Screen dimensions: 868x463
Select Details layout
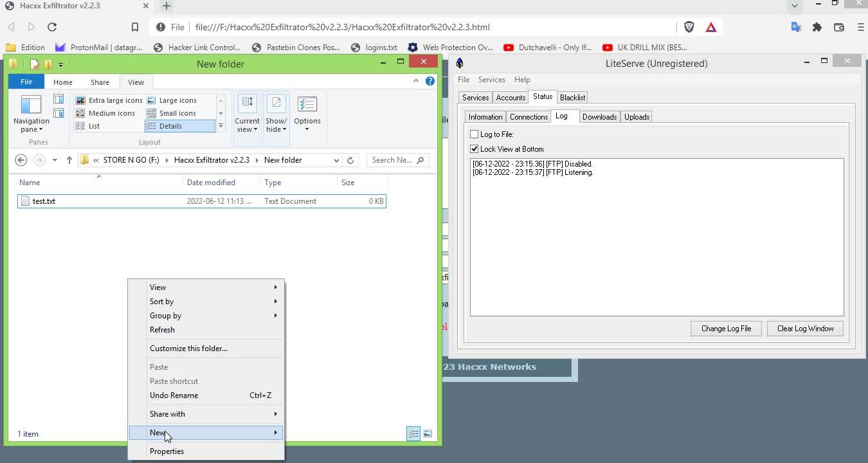point(179,126)
